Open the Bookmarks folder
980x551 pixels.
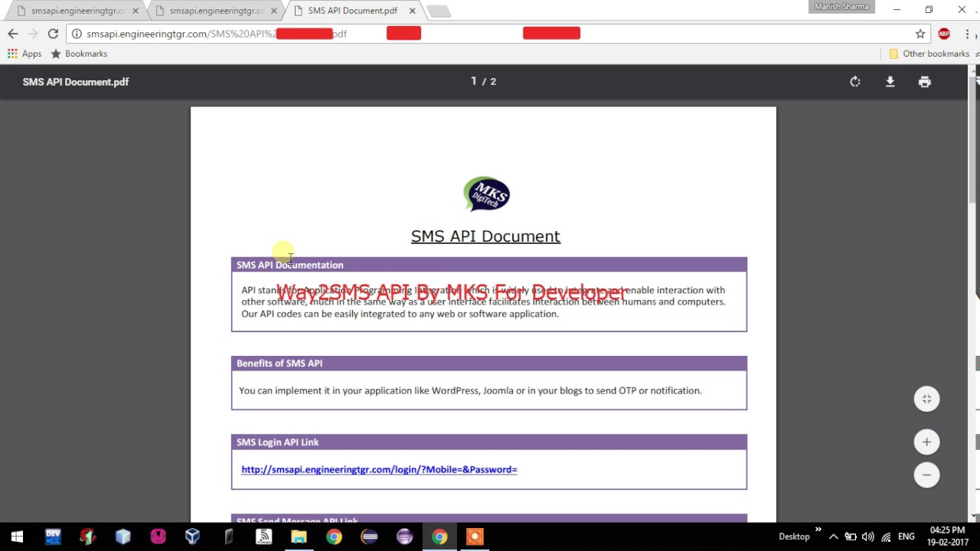pos(79,54)
